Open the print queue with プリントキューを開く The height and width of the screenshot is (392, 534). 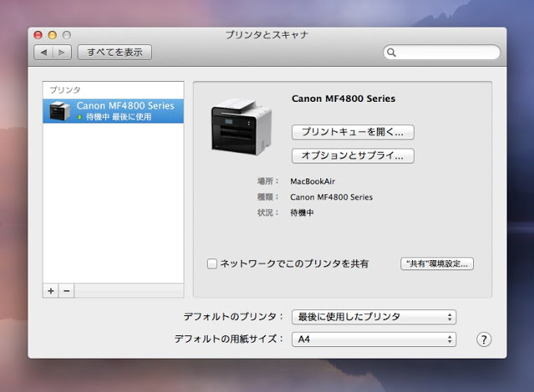(x=353, y=132)
